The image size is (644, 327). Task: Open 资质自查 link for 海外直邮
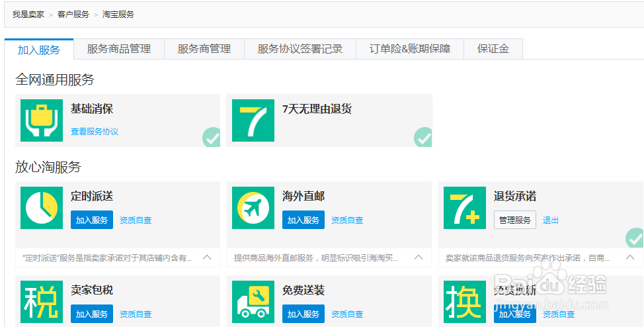pos(347,220)
